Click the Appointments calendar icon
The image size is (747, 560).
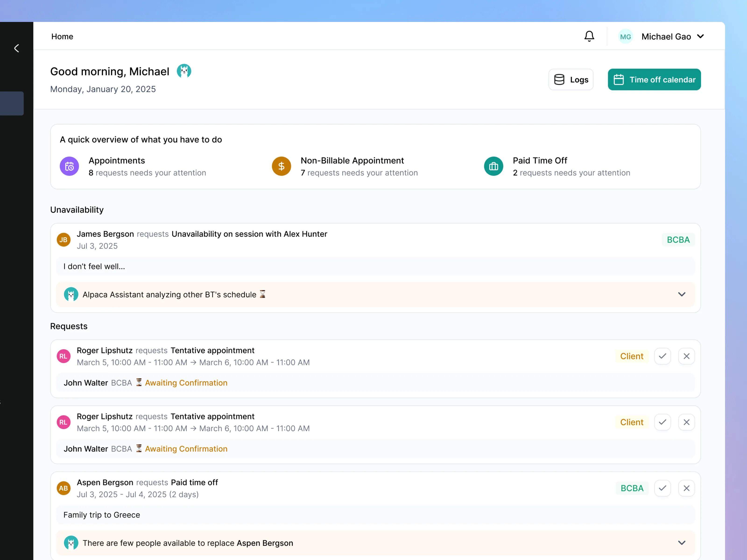69,166
